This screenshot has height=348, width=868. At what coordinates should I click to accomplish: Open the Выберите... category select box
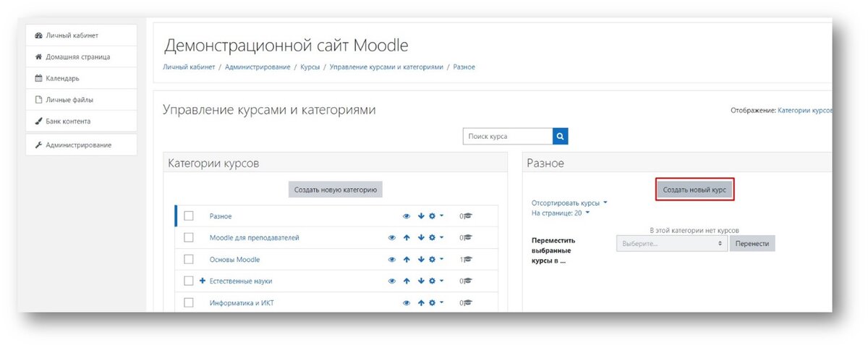coord(671,244)
